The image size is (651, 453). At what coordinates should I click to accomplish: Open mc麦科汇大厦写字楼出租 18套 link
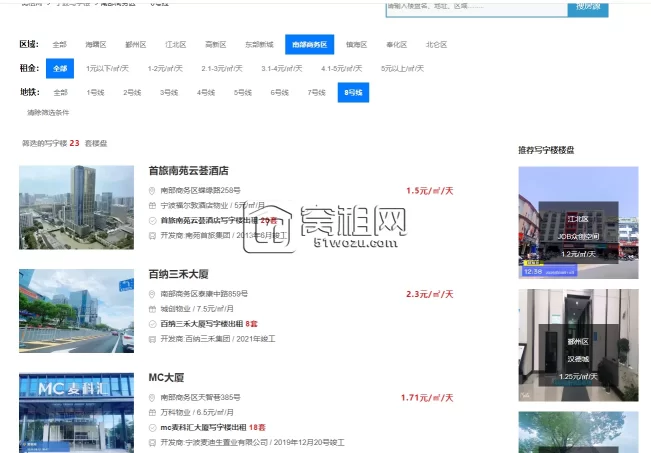click(213, 427)
